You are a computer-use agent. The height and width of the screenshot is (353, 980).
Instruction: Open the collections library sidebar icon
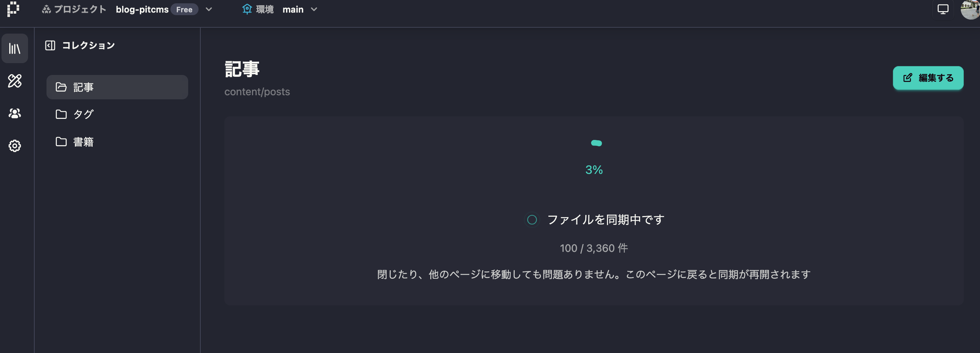click(x=14, y=48)
